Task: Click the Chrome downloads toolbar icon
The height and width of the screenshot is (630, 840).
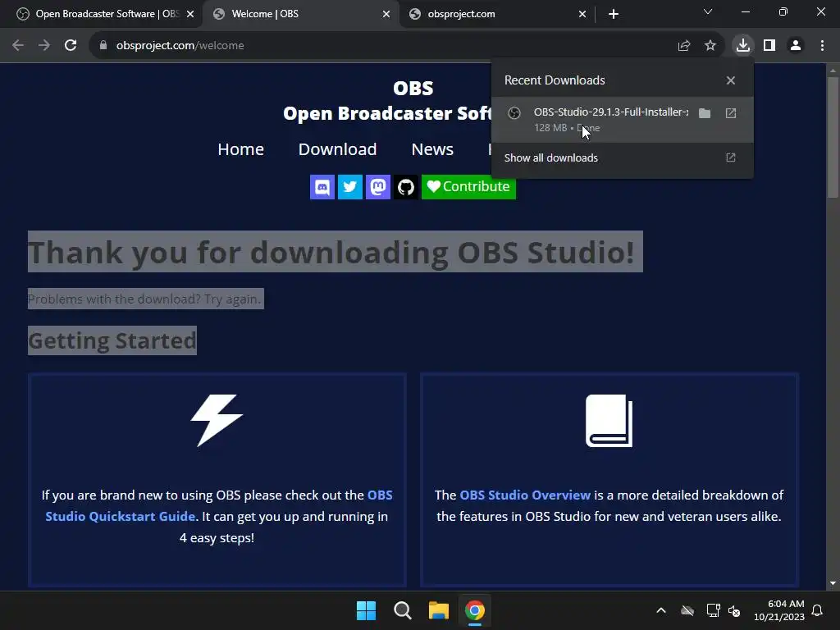Action: [x=743, y=46]
